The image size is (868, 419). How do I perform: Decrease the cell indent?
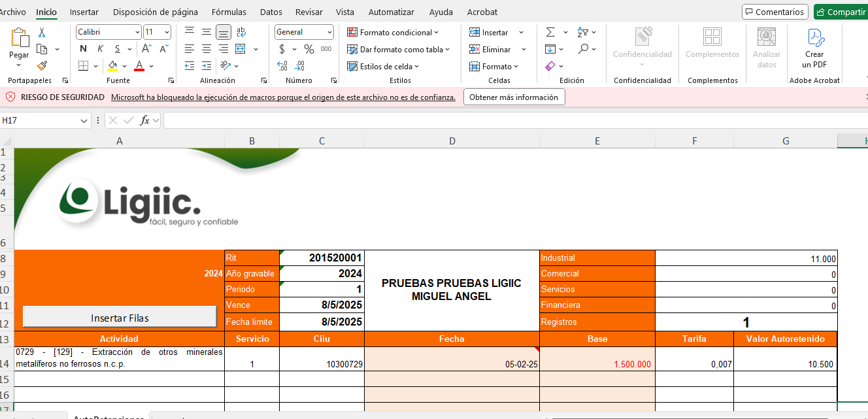pyautogui.click(x=190, y=65)
